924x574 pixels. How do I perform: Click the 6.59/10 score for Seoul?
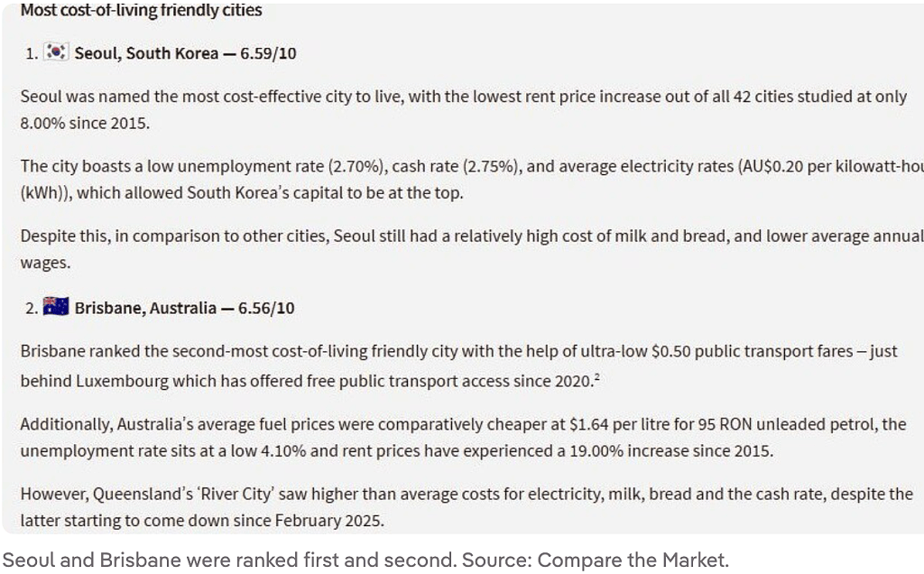[x=268, y=53]
